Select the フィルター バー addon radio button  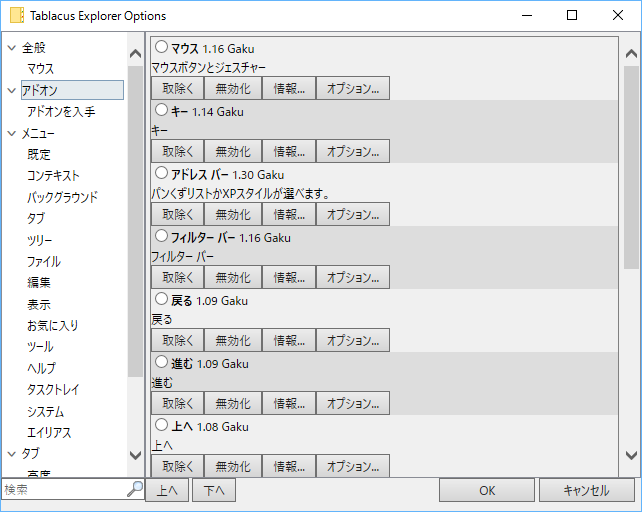(161, 236)
